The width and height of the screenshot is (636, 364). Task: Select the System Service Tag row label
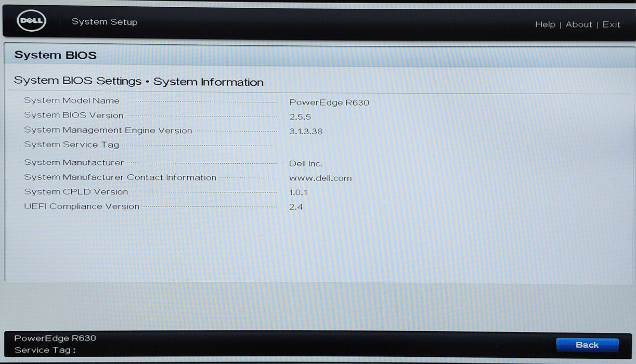coord(72,145)
